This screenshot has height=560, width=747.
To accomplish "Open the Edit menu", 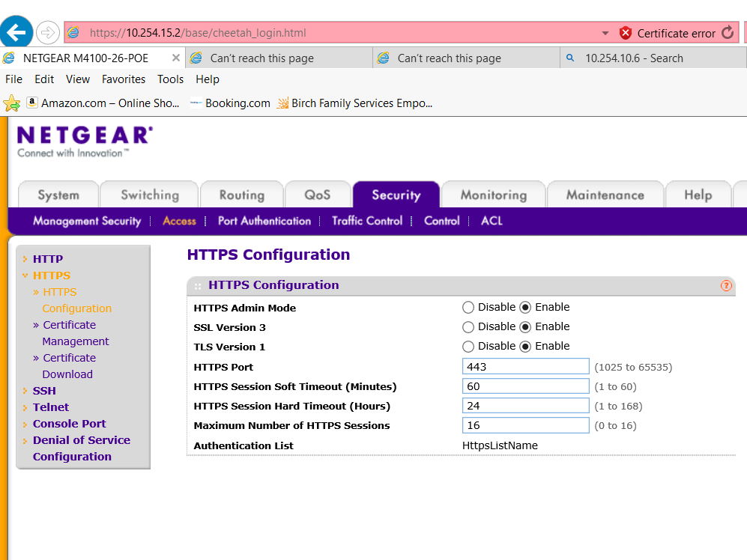I will (x=44, y=79).
